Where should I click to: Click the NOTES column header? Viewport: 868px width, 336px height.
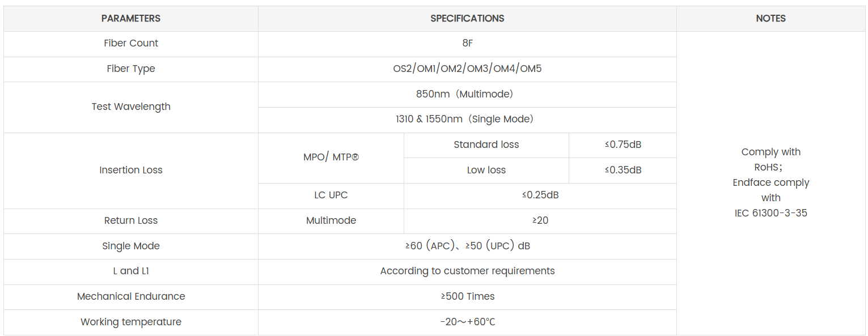(770, 19)
